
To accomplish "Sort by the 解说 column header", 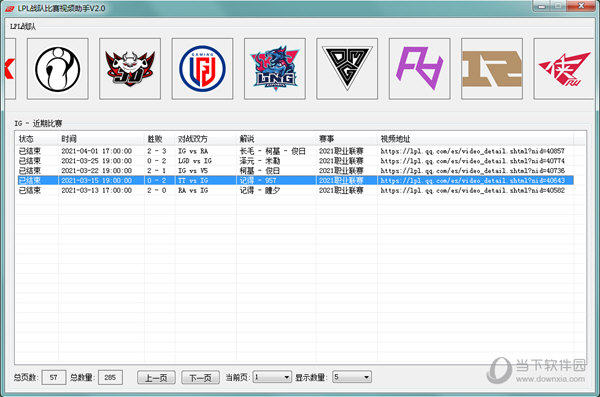I will [x=276, y=139].
